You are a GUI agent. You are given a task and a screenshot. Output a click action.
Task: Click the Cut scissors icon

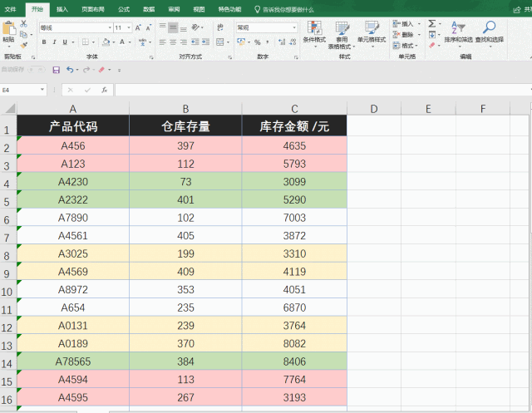(x=23, y=24)
